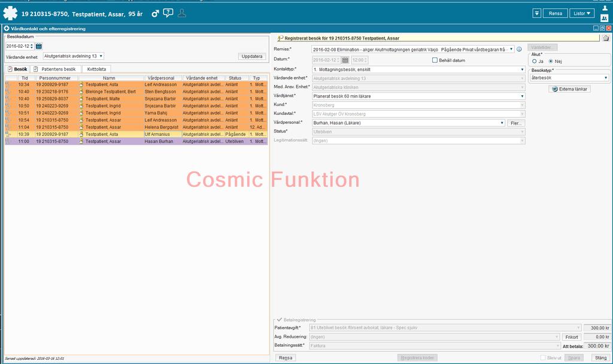Viewport: 613px width, 364px height.
Task: Open the Patientavgift dropdown
Action: click(578, 327)
